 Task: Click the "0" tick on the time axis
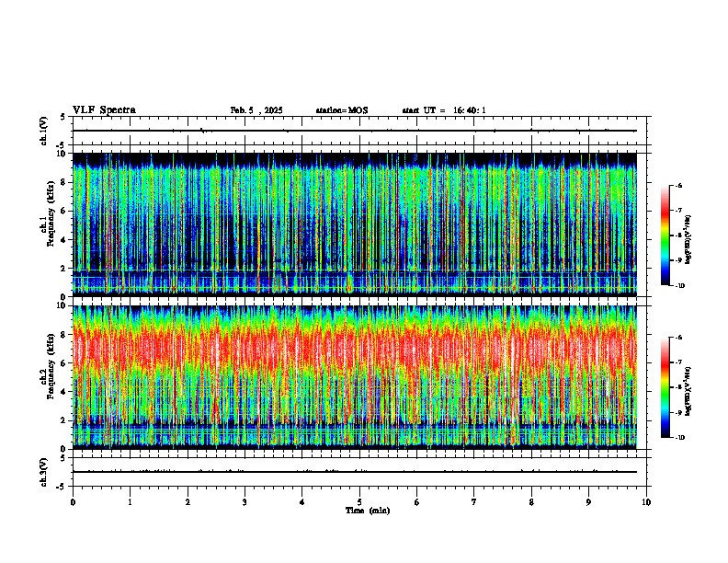click(x=73, y=502)
